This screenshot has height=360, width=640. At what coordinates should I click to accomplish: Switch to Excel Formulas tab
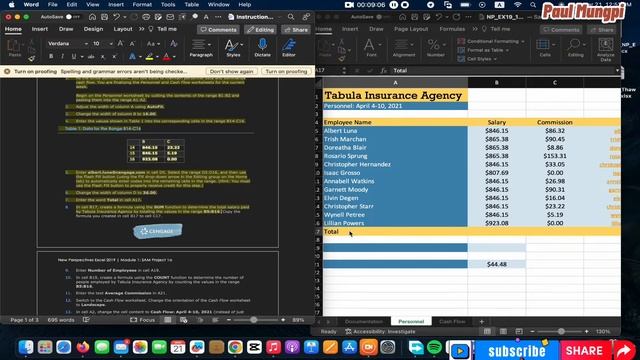[452, 29]
